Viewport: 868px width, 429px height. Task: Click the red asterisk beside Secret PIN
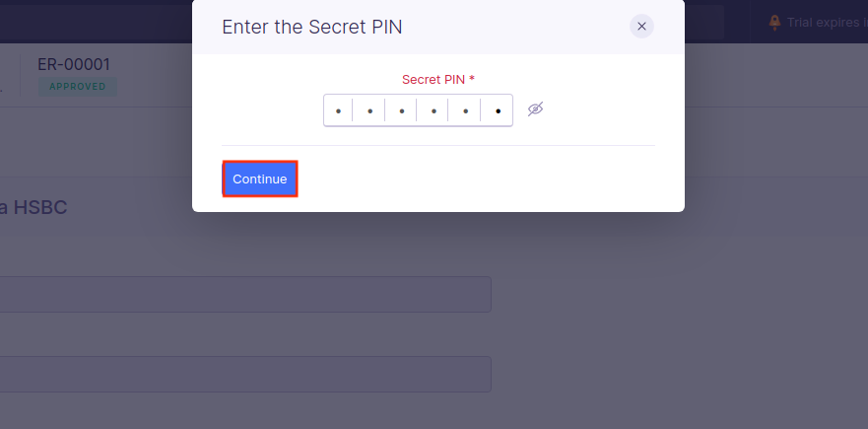pyautogui.click(x=472, y=79)
